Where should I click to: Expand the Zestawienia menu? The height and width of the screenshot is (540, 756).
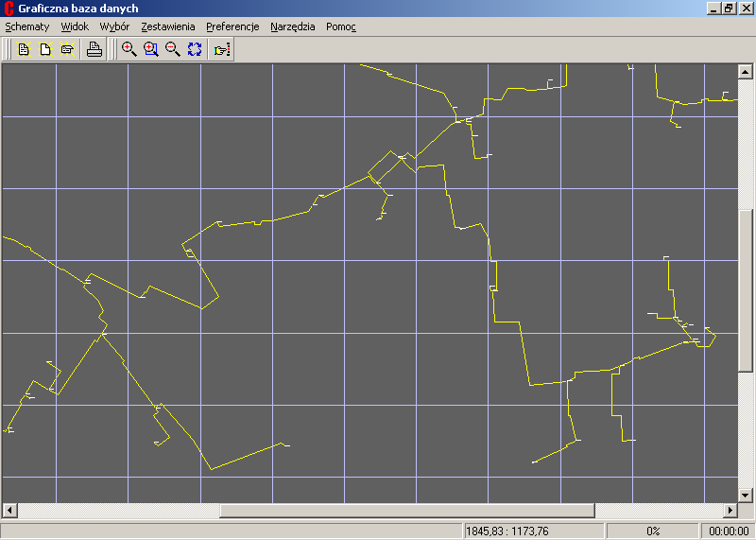coord(167,26)
